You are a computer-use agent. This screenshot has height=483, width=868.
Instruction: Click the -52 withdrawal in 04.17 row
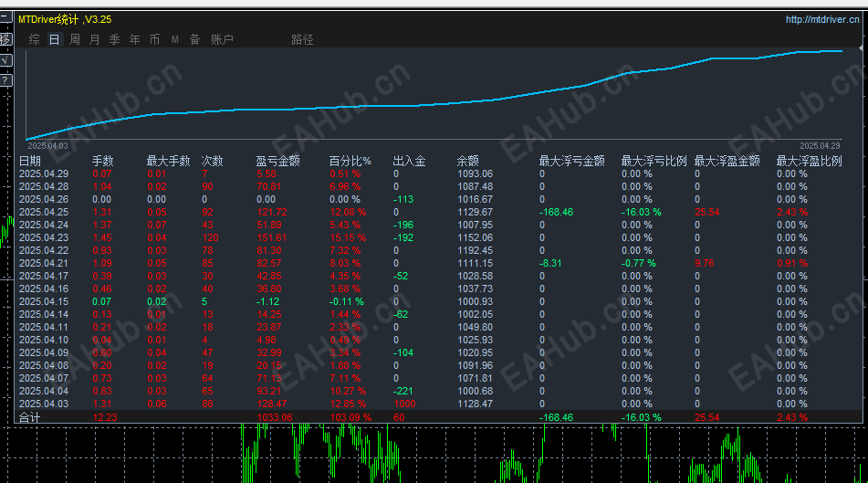[x=401, y=276]
